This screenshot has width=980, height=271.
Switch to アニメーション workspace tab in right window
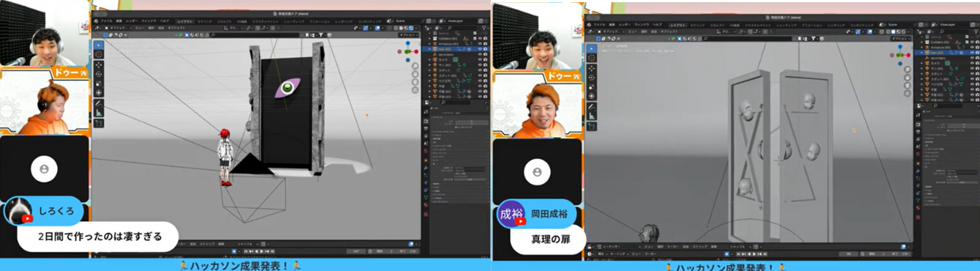click(x=812, y=25)
